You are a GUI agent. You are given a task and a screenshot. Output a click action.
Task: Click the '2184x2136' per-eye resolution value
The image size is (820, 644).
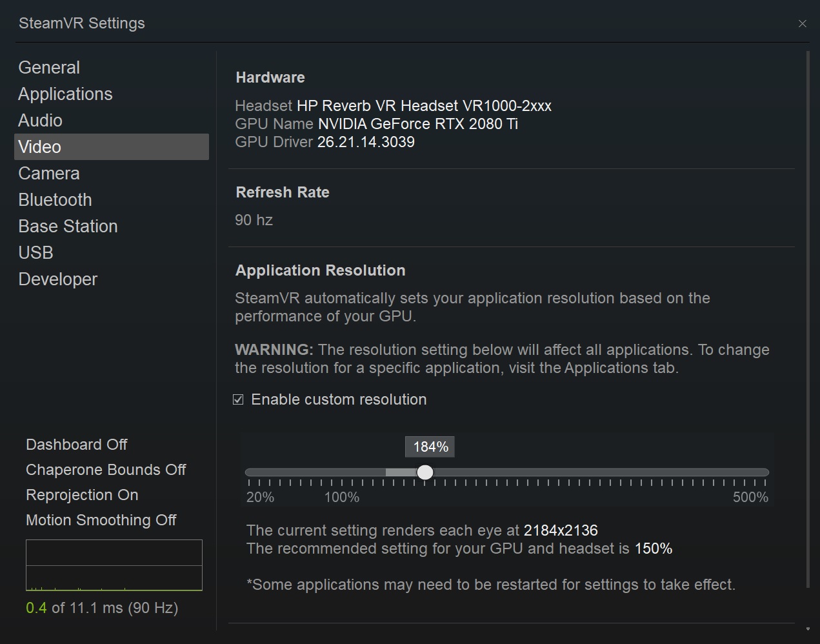pyautogui.click(x=561, y=530)
